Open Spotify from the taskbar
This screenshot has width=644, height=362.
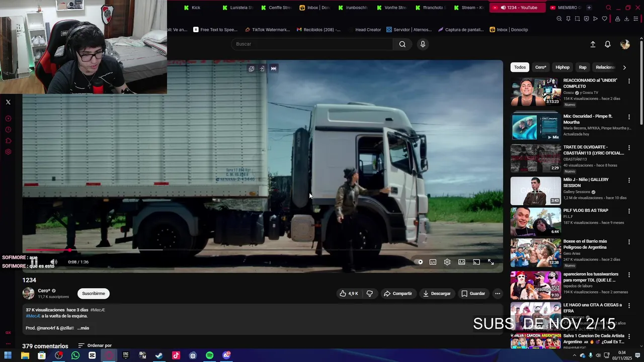[x=210, y=355]
